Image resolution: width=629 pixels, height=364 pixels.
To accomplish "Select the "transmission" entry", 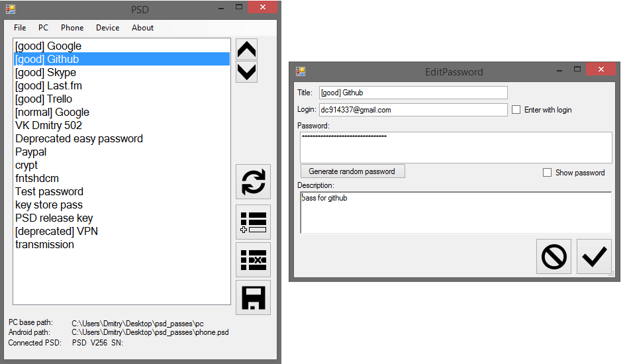I will coord(122,244).
